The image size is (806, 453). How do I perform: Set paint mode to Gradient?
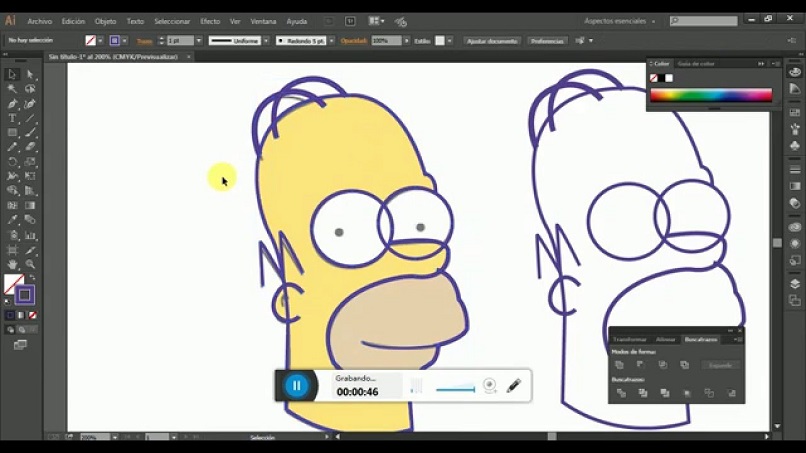(21, 315)
